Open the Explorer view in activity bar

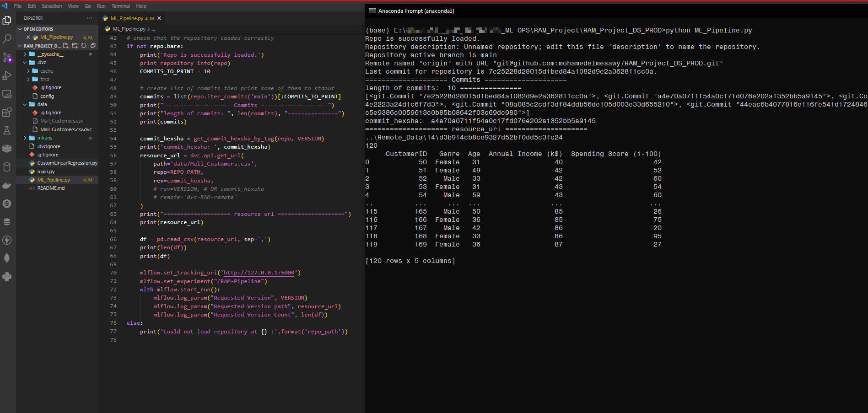pyautogui.click(x=7, y=21)
